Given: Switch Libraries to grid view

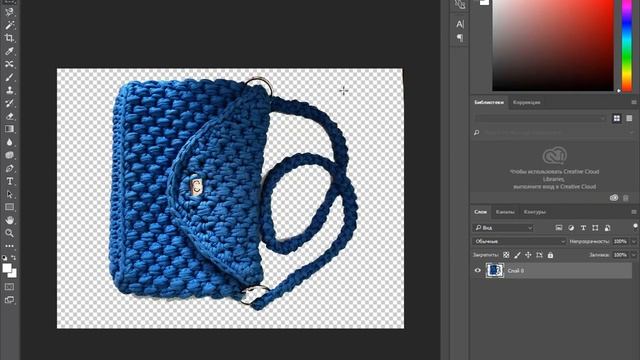Looking at the screenshot, I should [x=617, y=118].
